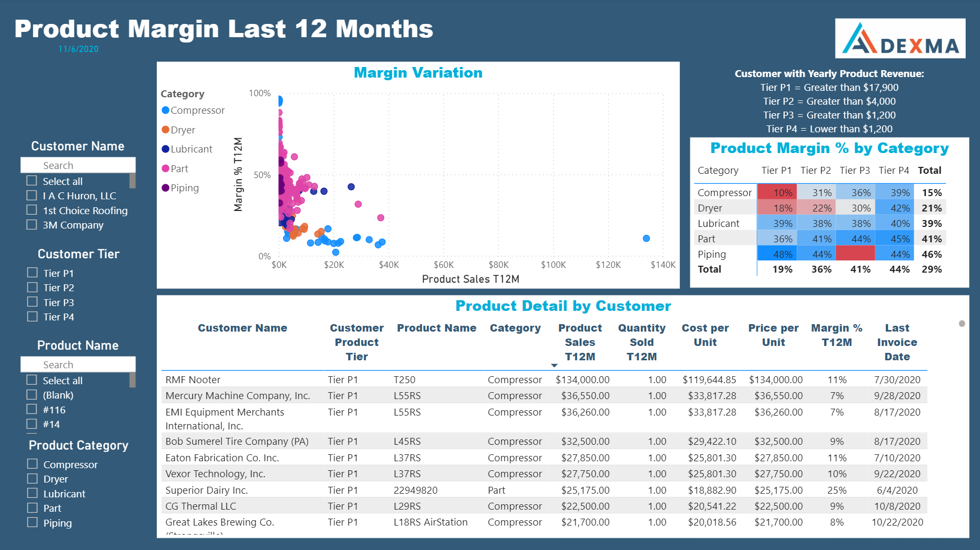Click the sort arrow under Product Sales T12M

click(x=554, y=365)
